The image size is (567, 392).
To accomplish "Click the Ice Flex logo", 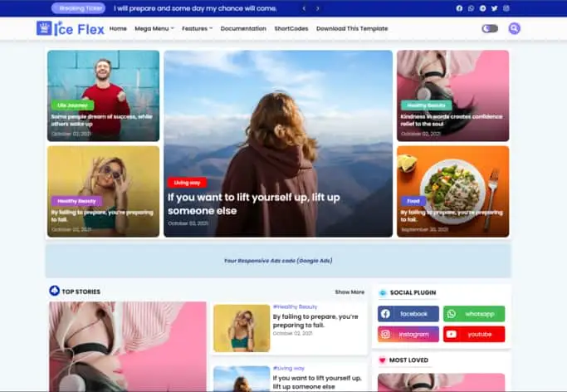I will click(x=71, y=28).
